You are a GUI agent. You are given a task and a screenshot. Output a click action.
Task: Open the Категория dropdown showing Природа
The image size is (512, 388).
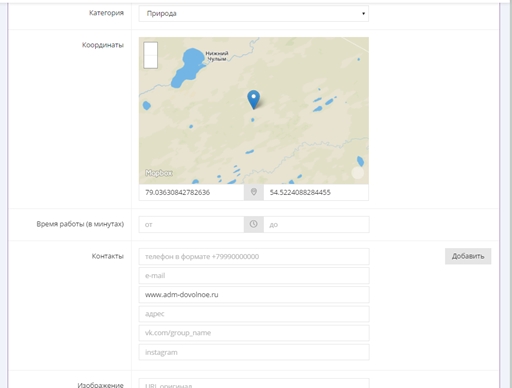pyautogui.click(x=254, y=14)
